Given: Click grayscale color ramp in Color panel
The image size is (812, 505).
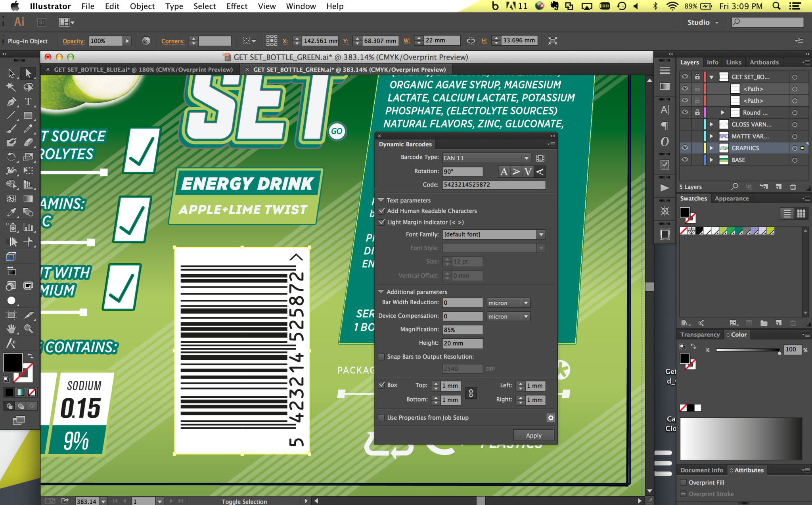Looking at the screenshot, I should click(741, 438).
